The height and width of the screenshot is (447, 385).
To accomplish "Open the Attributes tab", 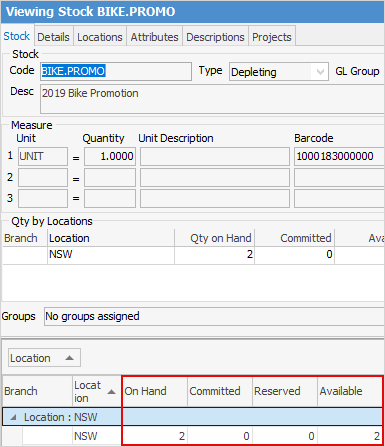I will pos(154,37).
